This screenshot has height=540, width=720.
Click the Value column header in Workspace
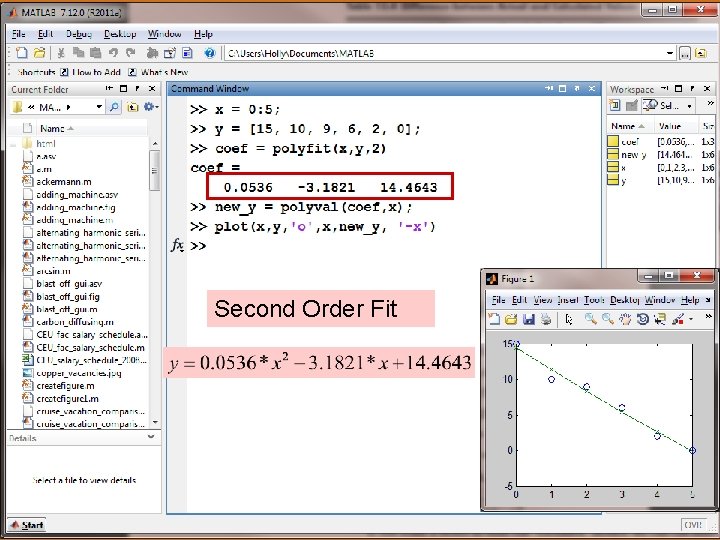tap(675, 126)
